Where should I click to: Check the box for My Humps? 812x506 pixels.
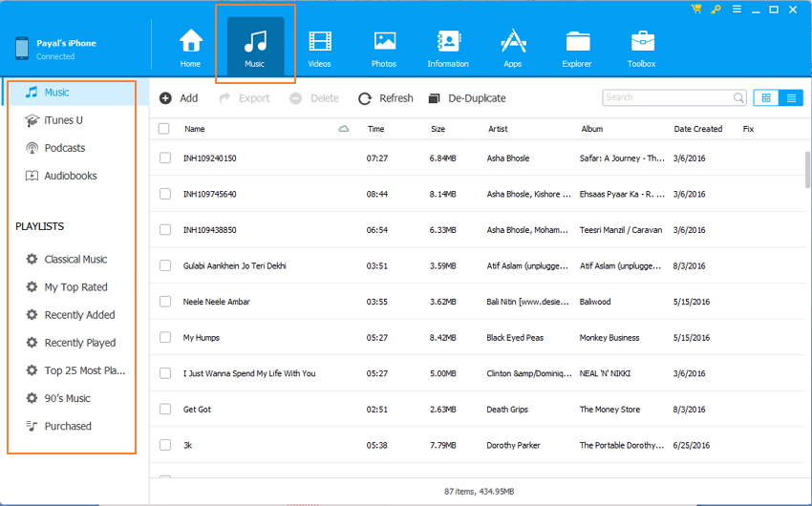click(x=165, y=337)
